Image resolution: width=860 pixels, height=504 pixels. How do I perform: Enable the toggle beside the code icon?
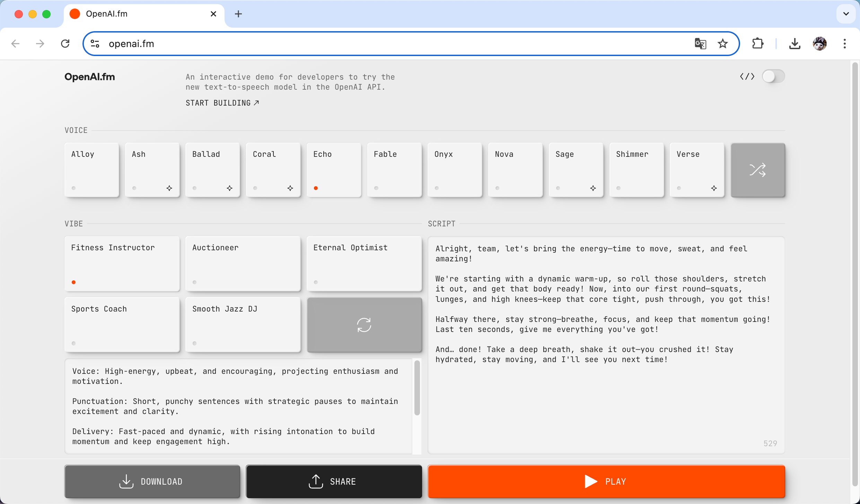[773, 76]
